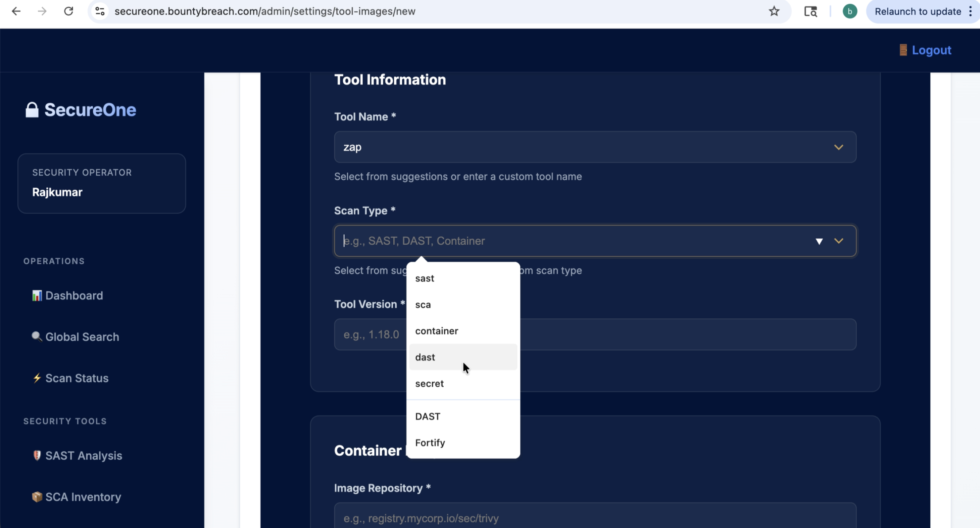Select Fortify from scan type suggestions
This screenshot has width=980, height=528.
tap(463, 443)
